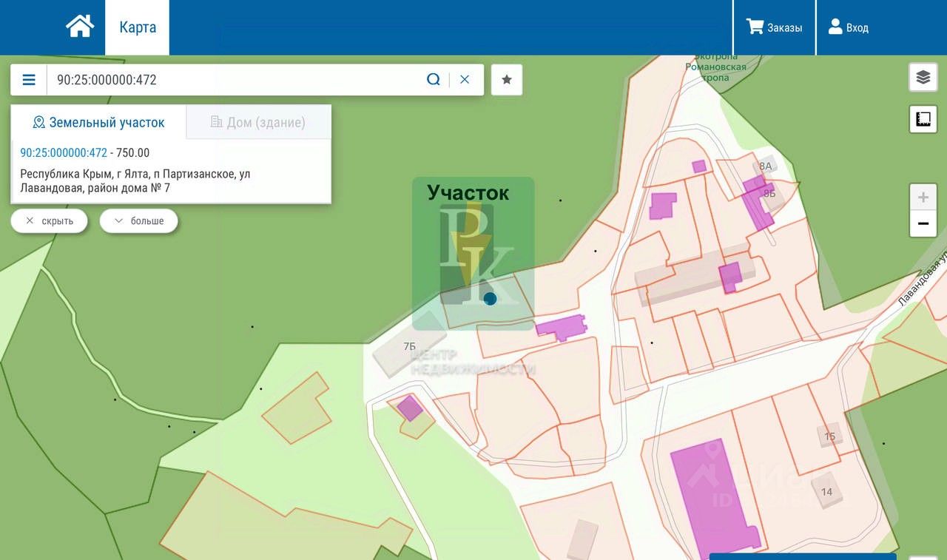Click into the cadastral search field
This screenshot has width=947, height=560.
234,79
